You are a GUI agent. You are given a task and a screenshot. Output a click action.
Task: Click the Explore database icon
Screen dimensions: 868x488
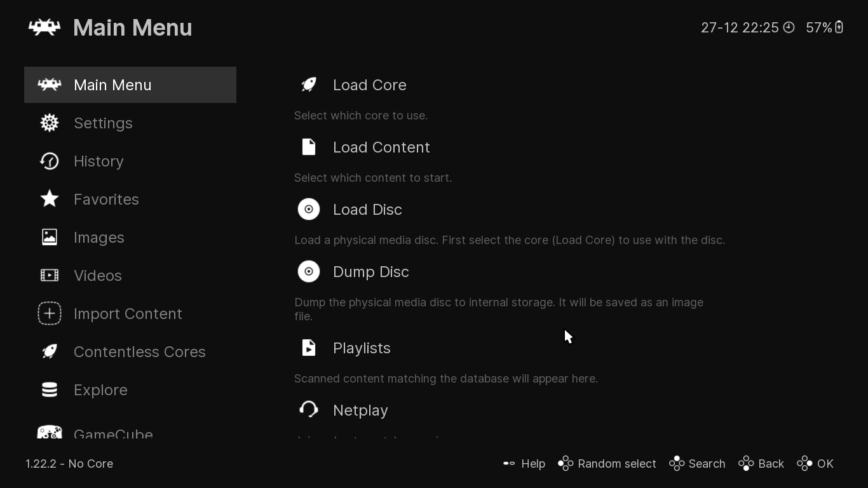50,390
